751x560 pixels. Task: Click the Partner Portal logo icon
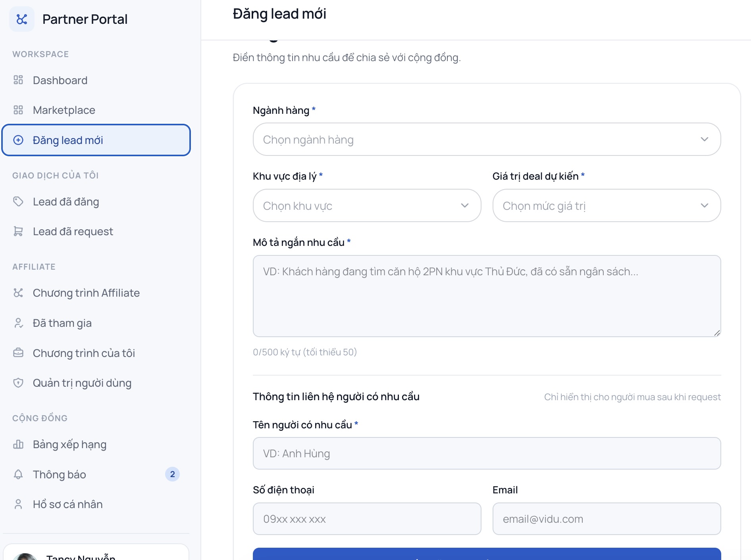click(22, 19)
